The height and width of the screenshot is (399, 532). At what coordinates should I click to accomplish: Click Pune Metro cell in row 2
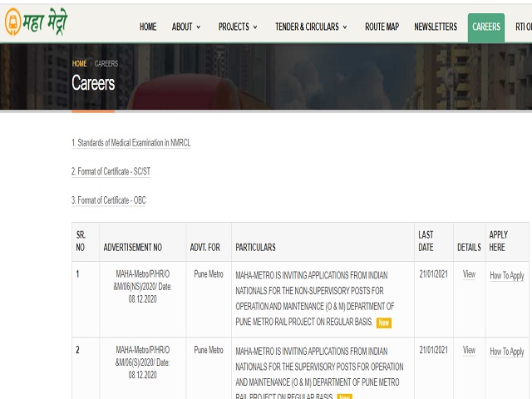(x=209, y=350)
